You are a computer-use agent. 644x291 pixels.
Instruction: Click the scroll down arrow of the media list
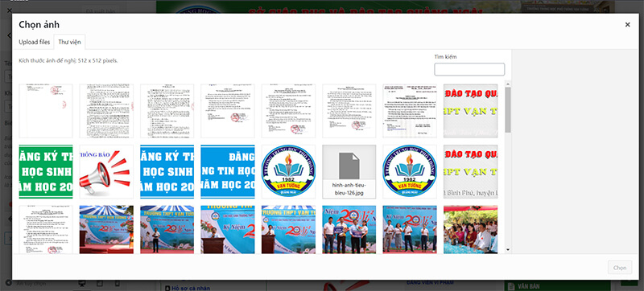point(508,249)
